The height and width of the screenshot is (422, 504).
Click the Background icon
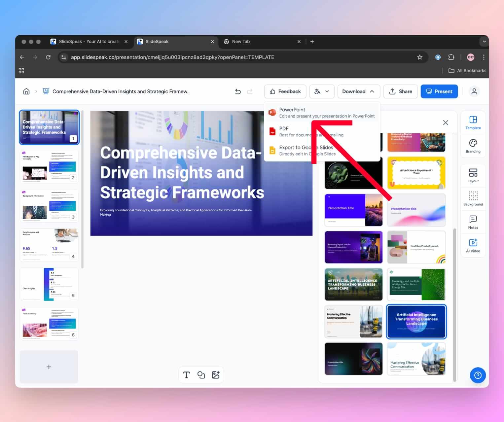(x=473, y=198)
